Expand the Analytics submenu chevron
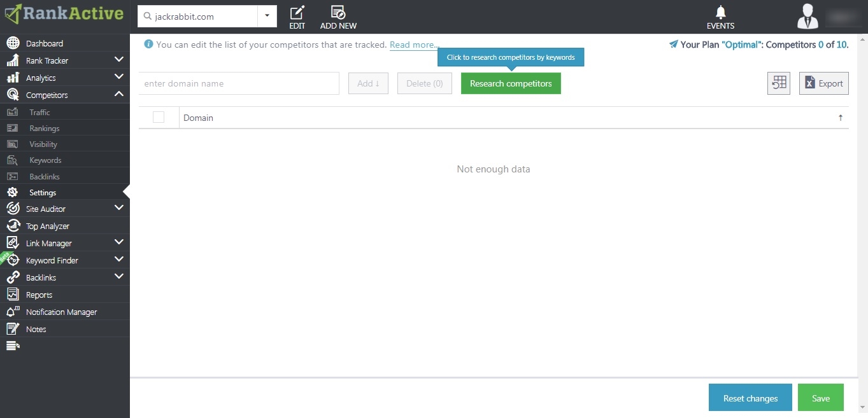868x418 pixels. pyautogui.click(x=118, y=77)
